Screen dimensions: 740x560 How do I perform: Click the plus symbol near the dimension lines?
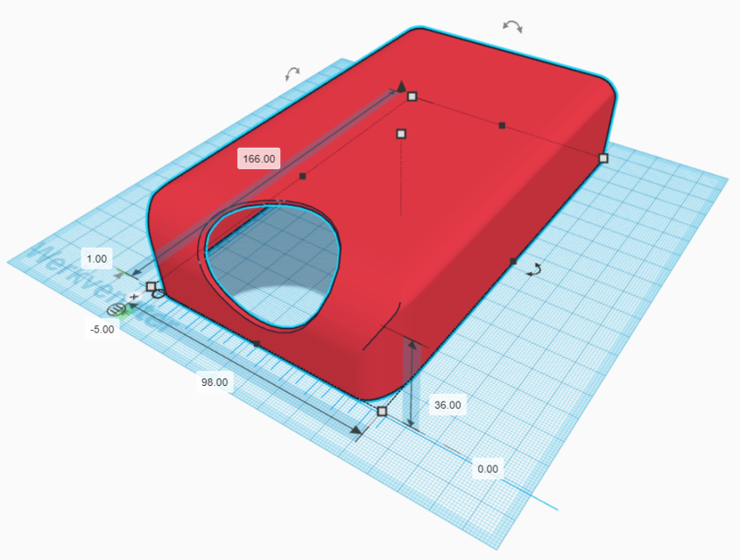[x=133, y=297]
